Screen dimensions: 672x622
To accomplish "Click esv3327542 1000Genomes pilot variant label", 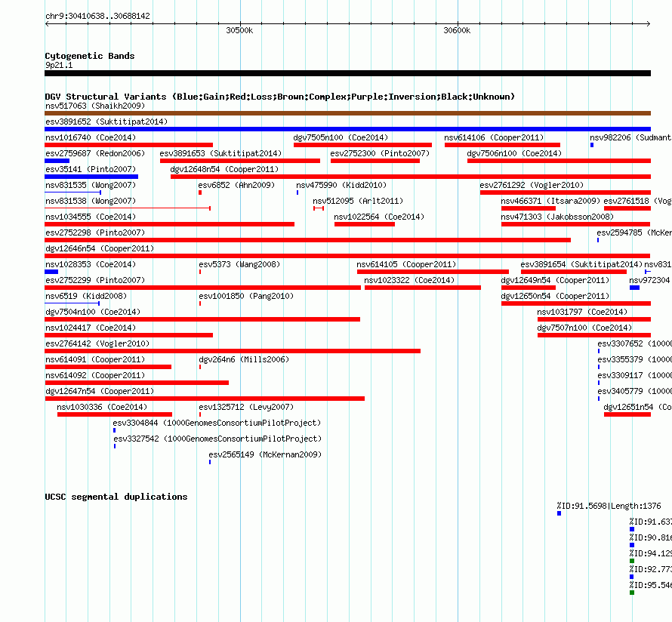I will click(x=217, y=439).
